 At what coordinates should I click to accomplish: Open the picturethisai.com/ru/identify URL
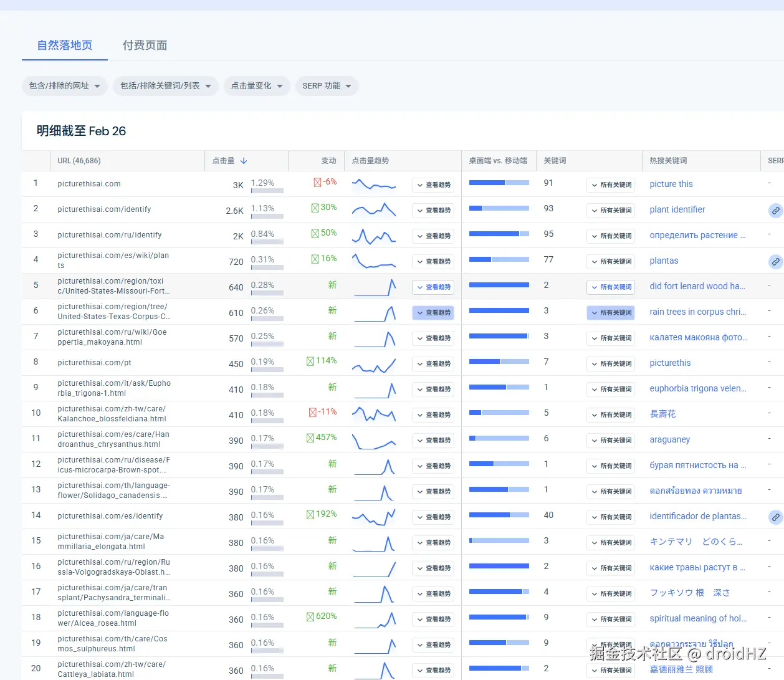[110, 235]
